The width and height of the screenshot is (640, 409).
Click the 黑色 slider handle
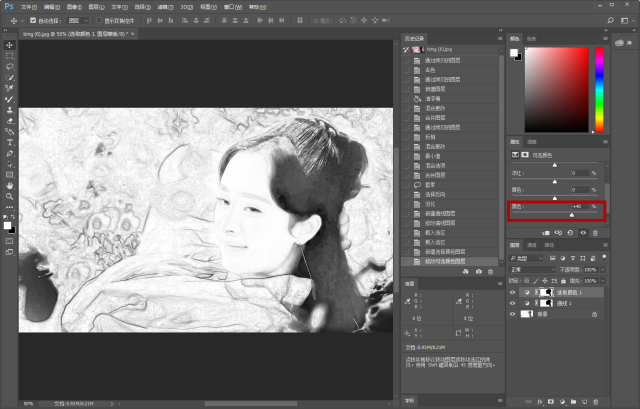coord(572,215)
